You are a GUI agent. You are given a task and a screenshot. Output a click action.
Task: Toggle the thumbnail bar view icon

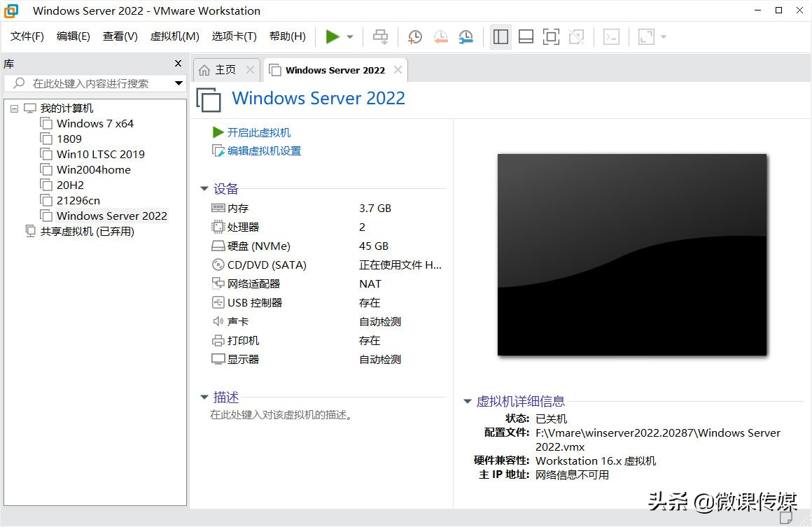[x=526, y=37]
